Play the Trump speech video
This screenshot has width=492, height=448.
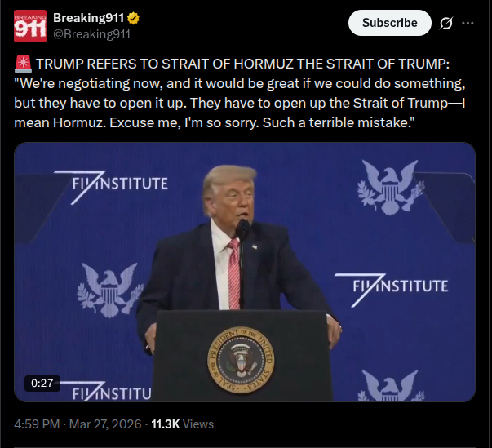pyautogui.click(x=245, y=272)
